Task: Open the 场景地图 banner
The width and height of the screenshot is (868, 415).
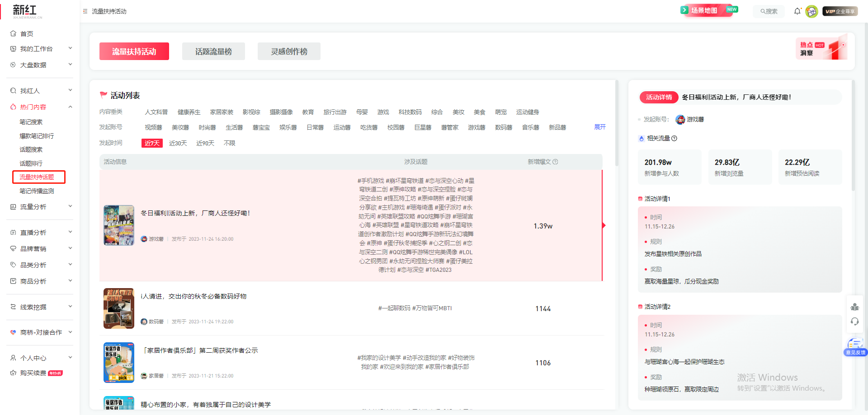Action: 709,10
